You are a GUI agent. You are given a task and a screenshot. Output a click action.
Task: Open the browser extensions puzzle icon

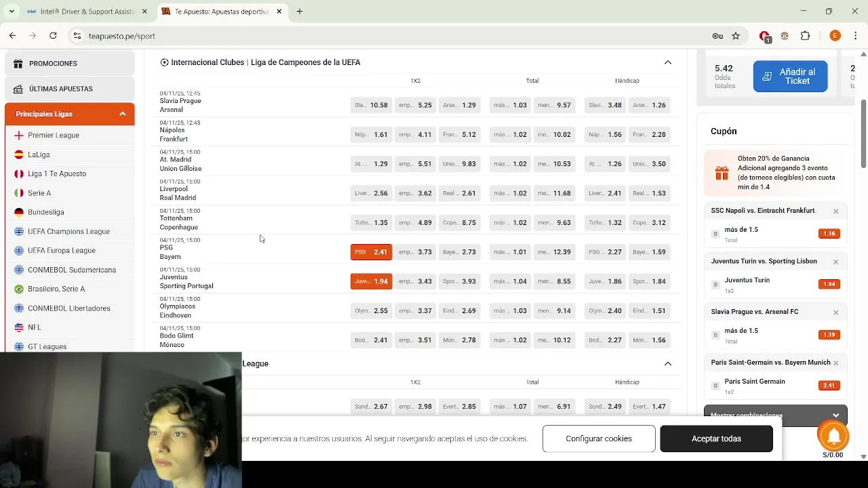tap(806, 36)
